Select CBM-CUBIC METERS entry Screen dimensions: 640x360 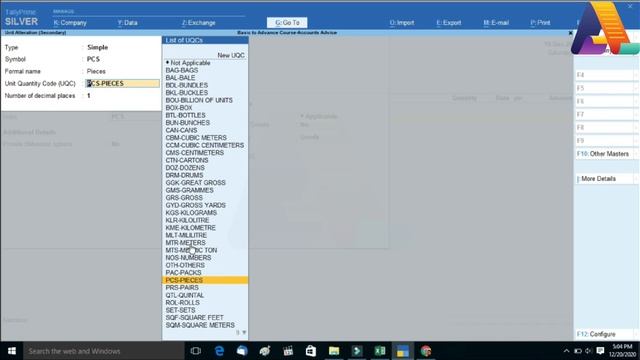click(x=196, y=138)
